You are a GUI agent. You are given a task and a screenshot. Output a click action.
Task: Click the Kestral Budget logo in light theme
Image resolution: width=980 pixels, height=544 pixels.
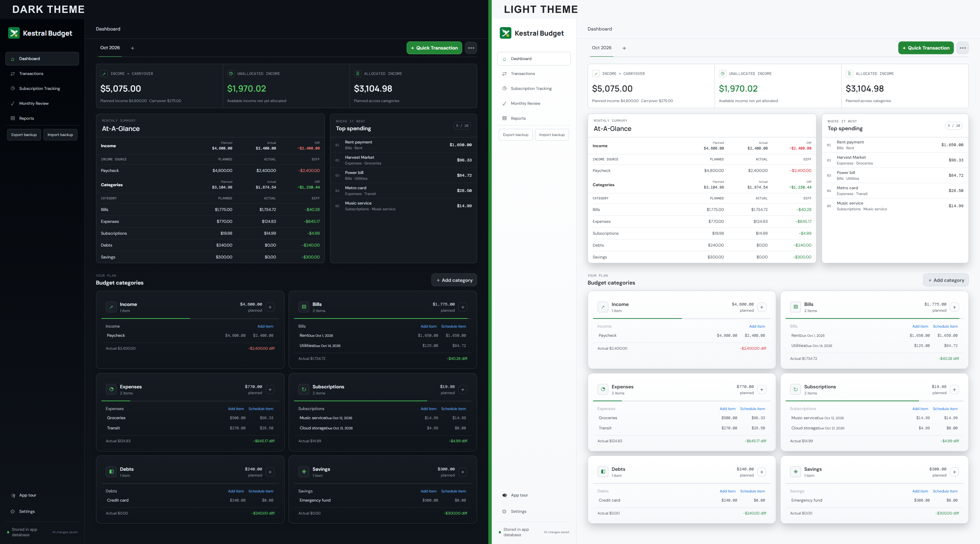pos(506,33)
